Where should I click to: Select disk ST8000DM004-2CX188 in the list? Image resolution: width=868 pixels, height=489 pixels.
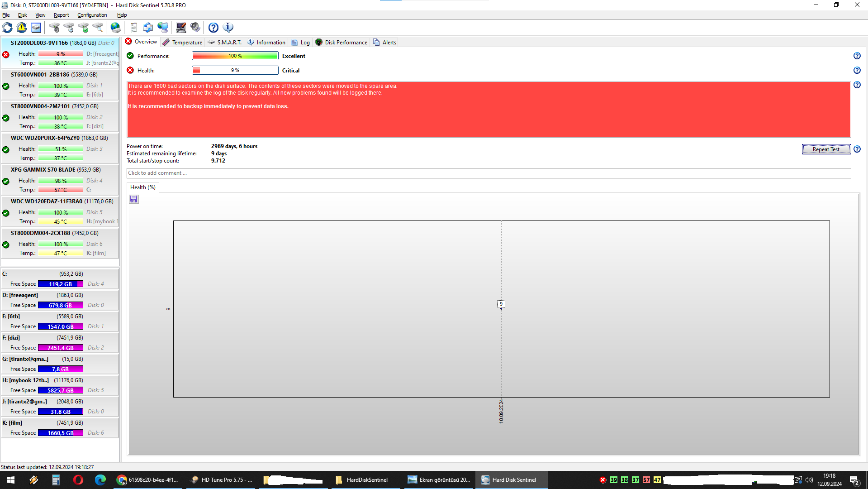[60, 243]
